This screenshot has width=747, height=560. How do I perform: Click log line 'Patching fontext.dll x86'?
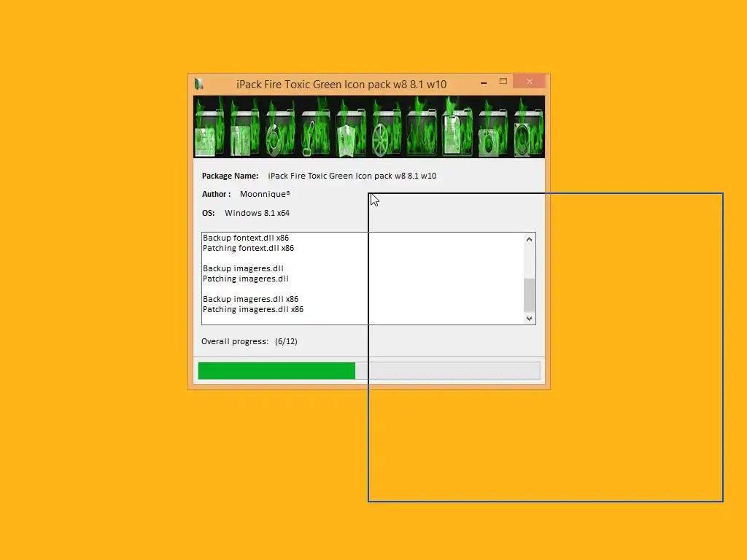[248, 248]
